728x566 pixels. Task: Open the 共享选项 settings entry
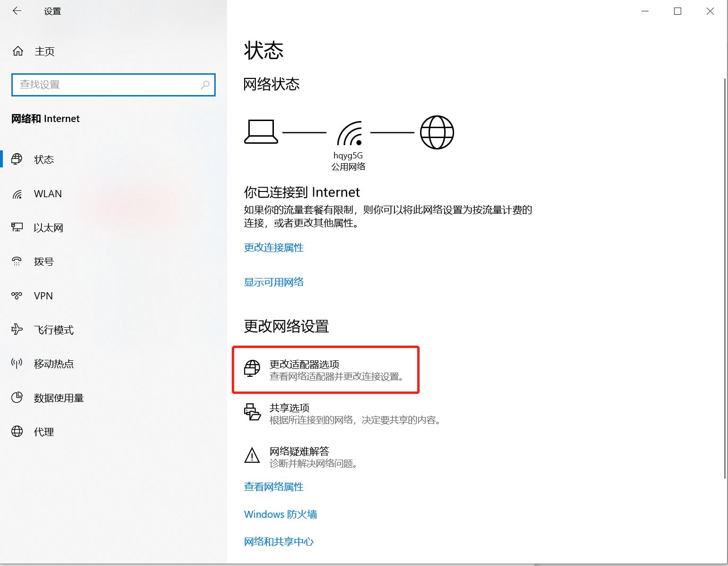[x=289, y=408]
